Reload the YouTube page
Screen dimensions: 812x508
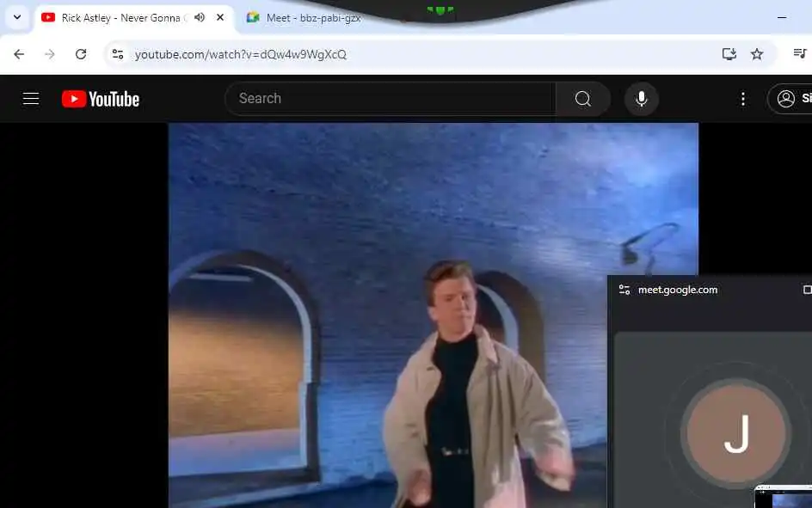pos(81,54)
